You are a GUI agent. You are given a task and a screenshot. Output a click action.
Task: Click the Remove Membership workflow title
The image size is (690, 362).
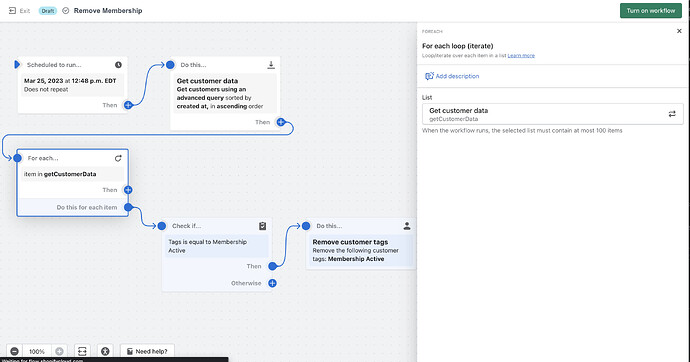108,11
